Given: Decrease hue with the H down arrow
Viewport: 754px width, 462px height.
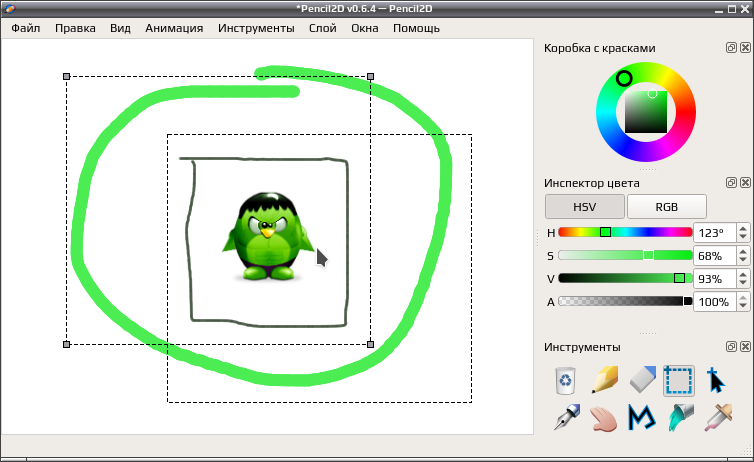Looking at the screenshot, I should 743,237.
